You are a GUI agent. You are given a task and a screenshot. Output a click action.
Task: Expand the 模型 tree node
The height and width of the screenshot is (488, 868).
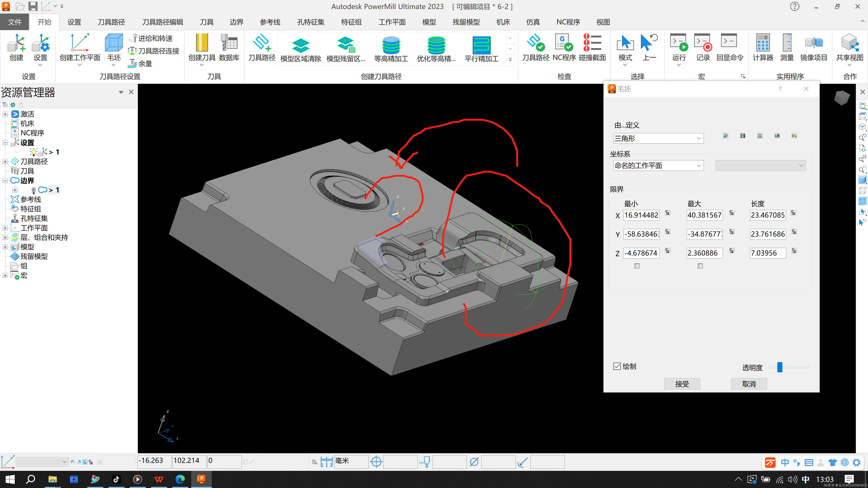tap(5, 247)
